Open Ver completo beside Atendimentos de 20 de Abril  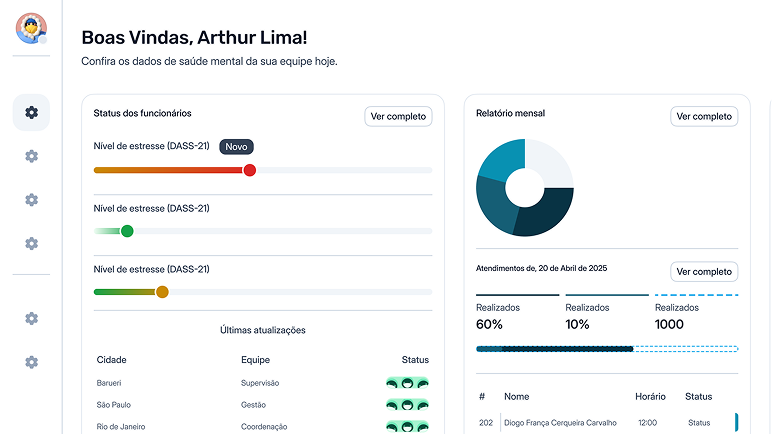pyautogui.click(x=704, y=271)
